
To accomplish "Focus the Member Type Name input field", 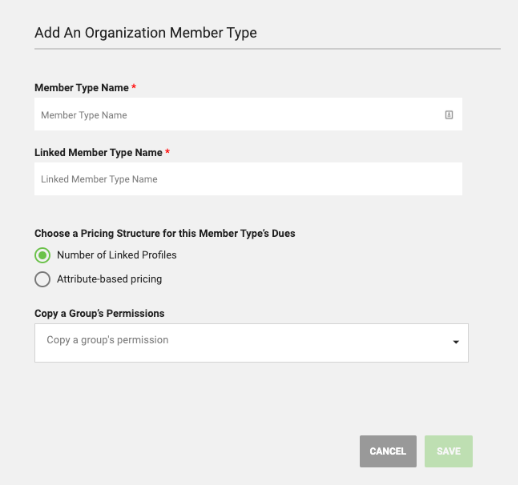I will point(248,114).
